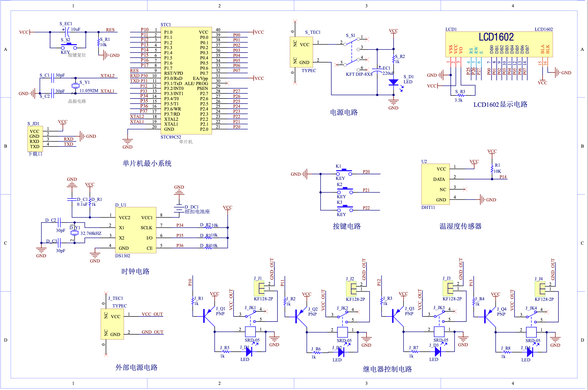
Task: Select the LCD1602 display module
Action: point(499,44)
